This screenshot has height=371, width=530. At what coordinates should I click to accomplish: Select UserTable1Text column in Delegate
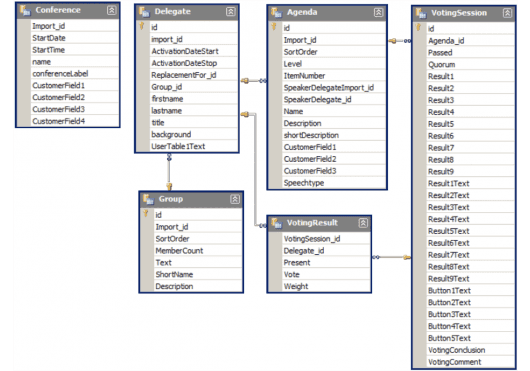[194, 146]
